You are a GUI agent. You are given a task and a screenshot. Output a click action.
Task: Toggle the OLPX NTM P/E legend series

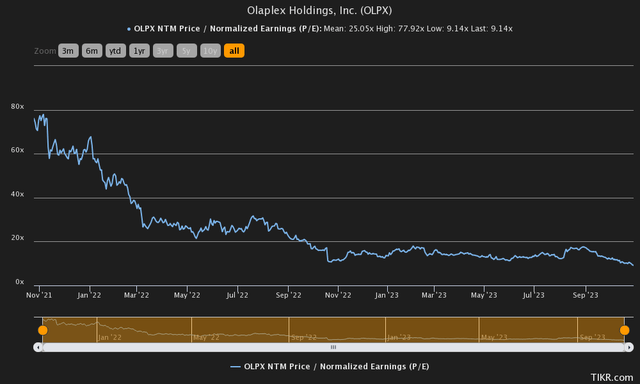tap(329, 366)
